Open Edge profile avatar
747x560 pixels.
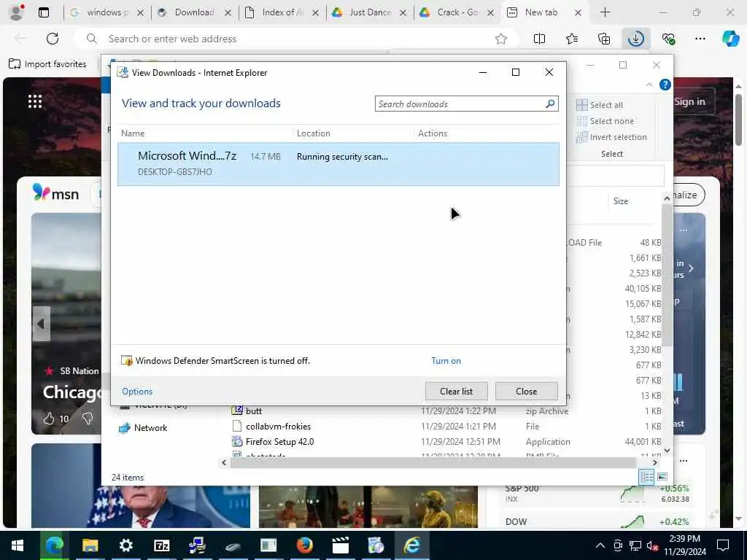pos(18,12)
